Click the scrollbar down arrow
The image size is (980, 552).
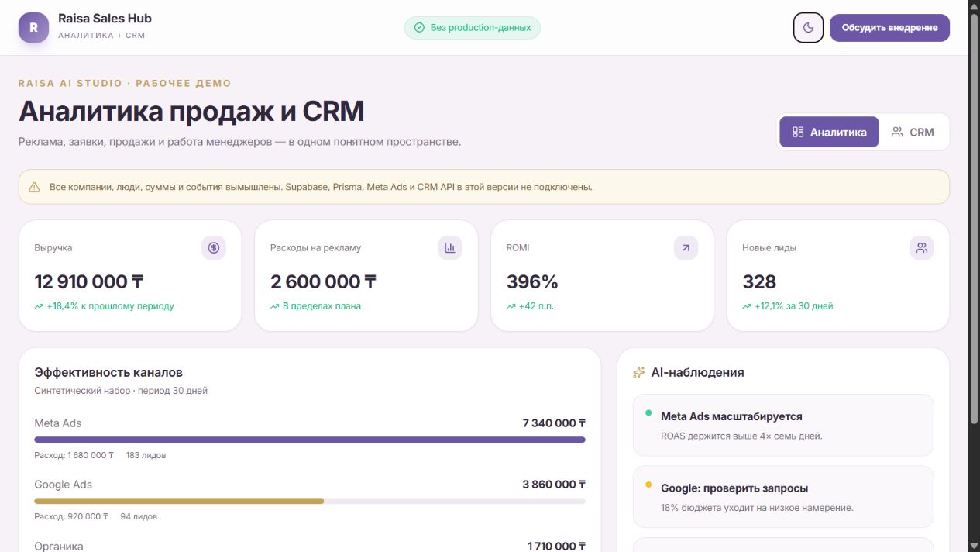pyautogui.click(x=974, y=544)
